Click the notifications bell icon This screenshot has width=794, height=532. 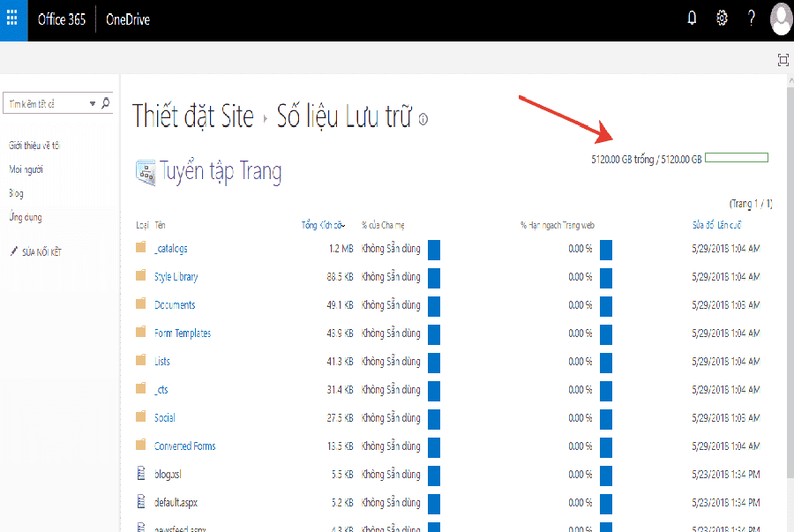(x=692, y=19)
